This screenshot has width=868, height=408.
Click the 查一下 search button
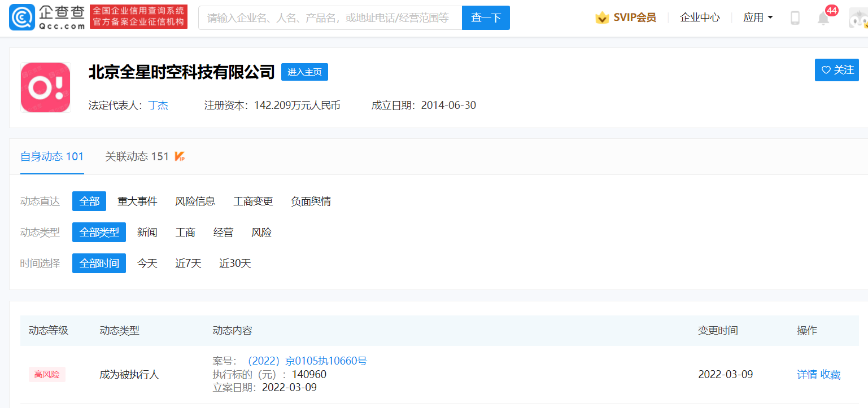click(486, 17)
